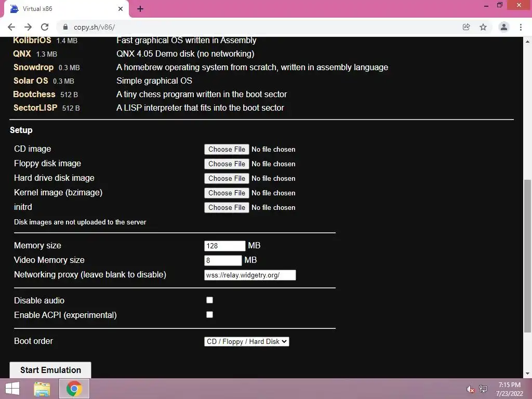
Task: Go forward using the browser forward arrow
Action: click(28, 27)
